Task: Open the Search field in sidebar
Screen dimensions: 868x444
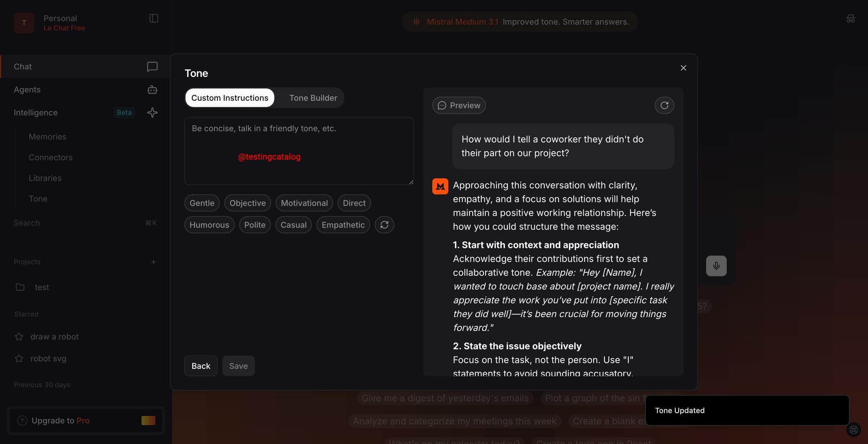Action: tap(85, 223)
